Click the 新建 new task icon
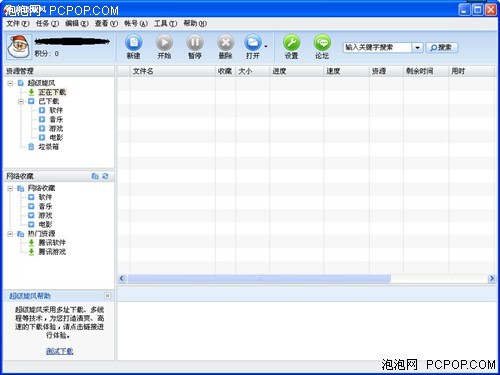 134,43
